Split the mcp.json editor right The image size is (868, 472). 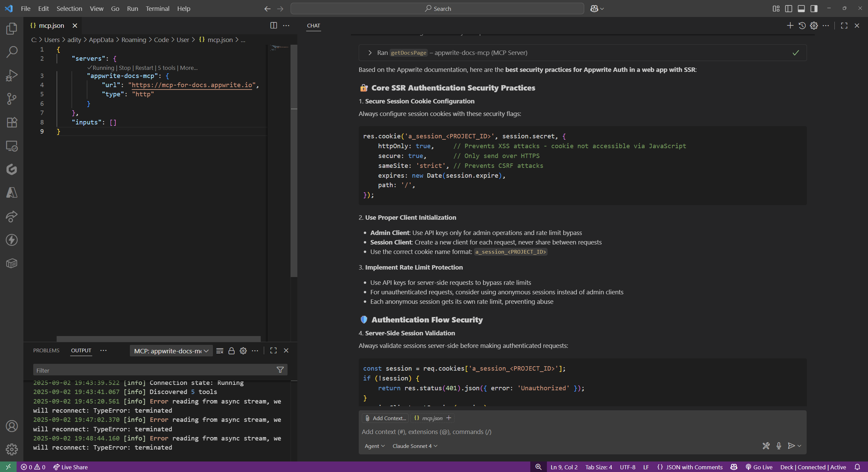(274, 25)
